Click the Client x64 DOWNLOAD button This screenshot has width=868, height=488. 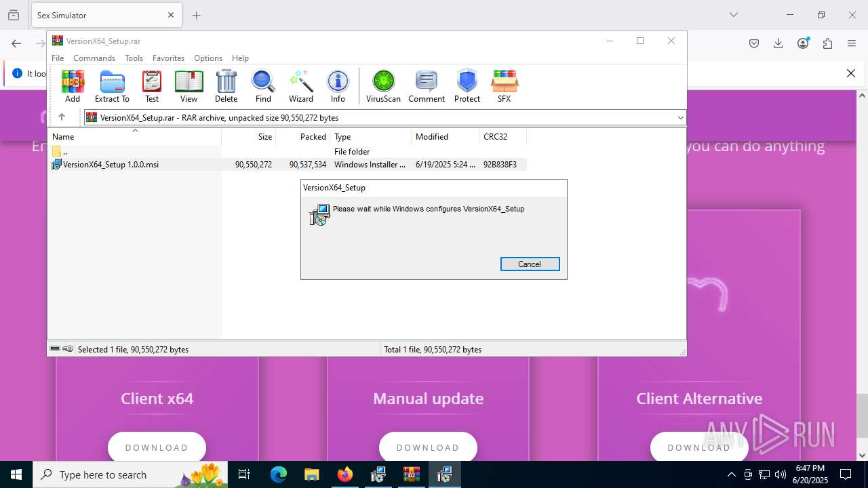coord(157,447)
